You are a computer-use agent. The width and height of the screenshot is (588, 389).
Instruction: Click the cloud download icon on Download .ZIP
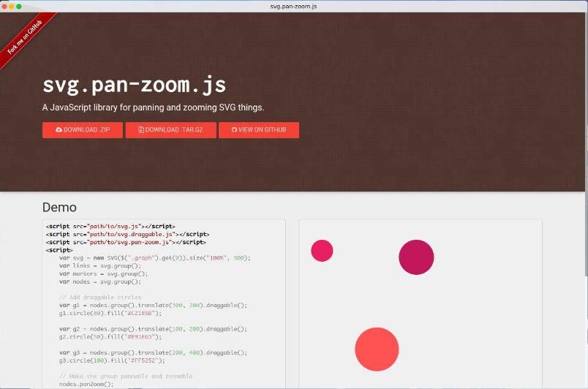coord(59,129)
